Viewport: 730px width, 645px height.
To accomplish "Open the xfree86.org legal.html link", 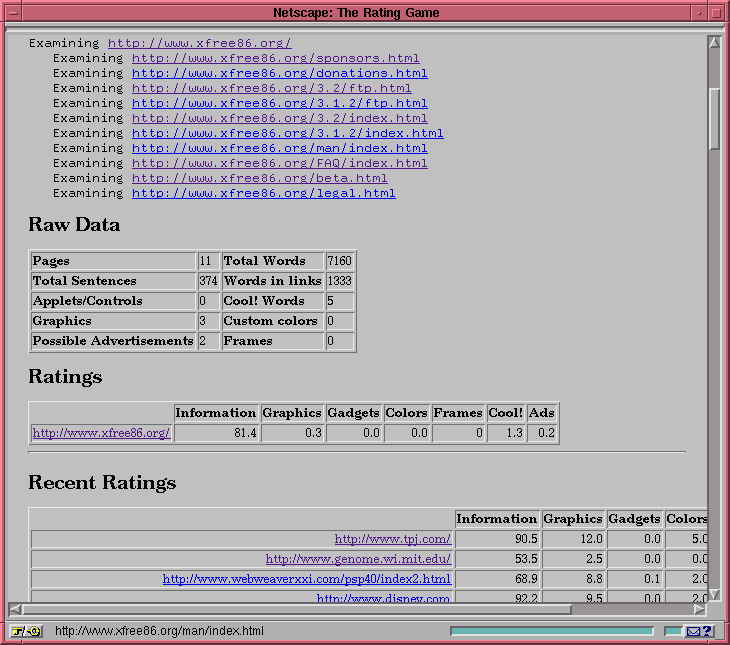I will click(x=263, y=193).
